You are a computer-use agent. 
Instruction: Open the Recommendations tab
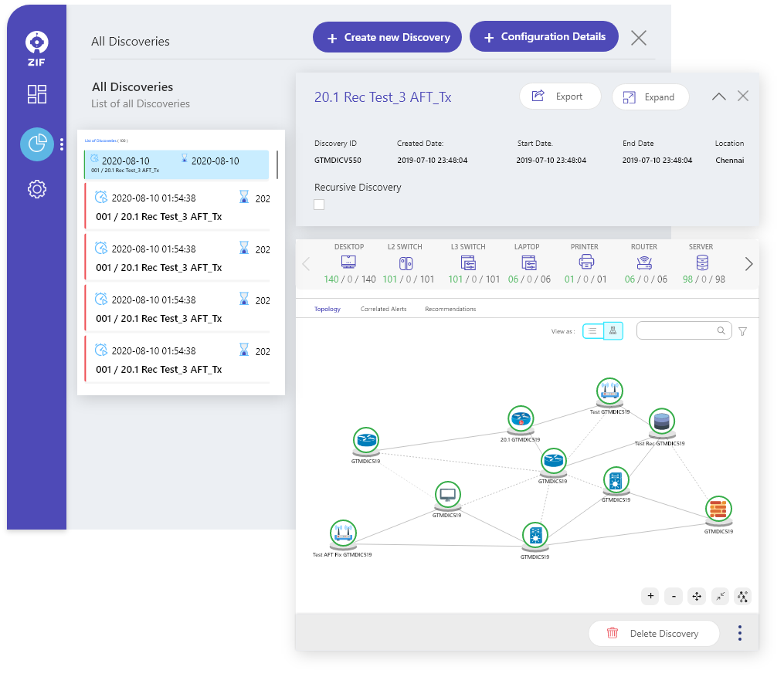[450, 309]
